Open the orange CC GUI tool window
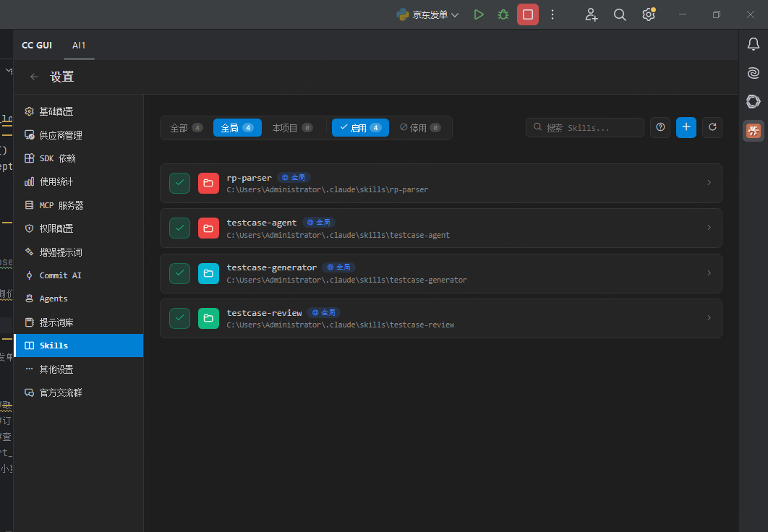This screenshot has width=768, height=532. click(754, 131)
